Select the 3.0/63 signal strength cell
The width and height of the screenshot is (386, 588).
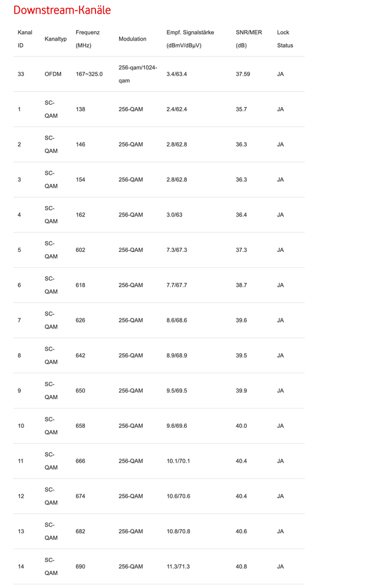pos(174,215)
